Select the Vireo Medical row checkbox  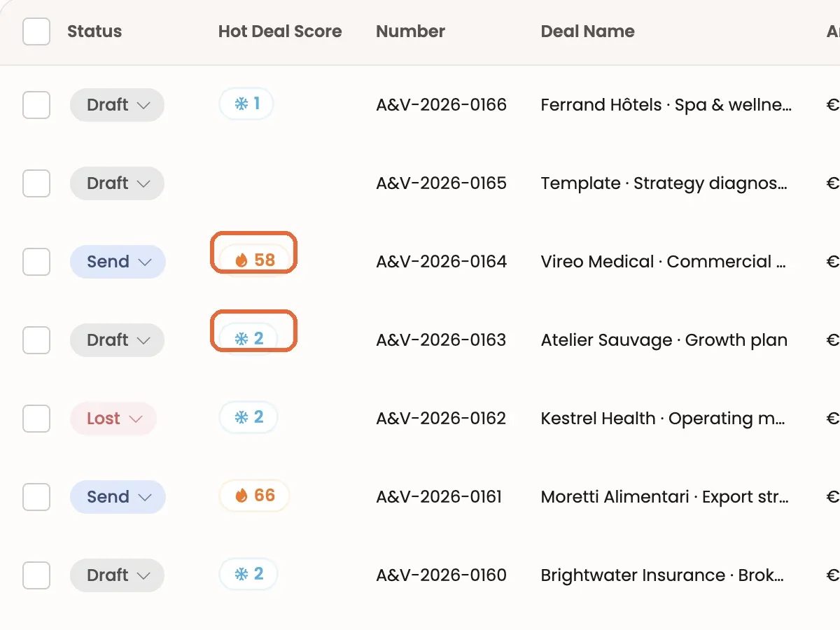36,262
